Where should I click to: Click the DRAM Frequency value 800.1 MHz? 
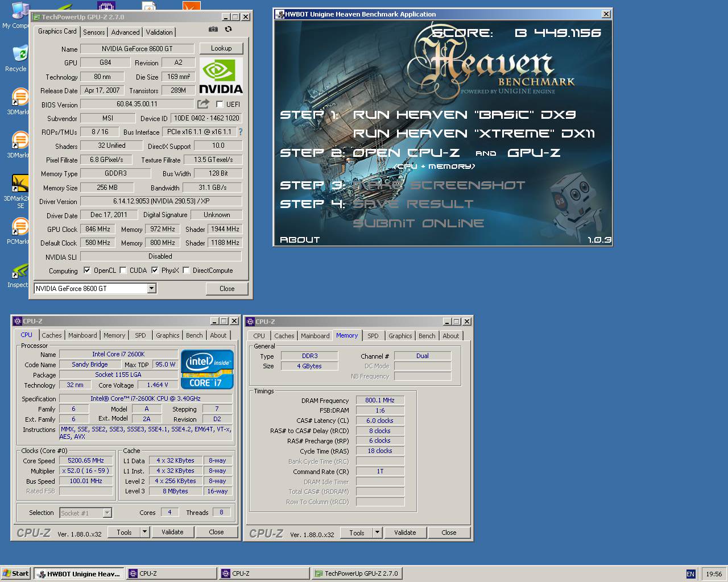(380, 401)
